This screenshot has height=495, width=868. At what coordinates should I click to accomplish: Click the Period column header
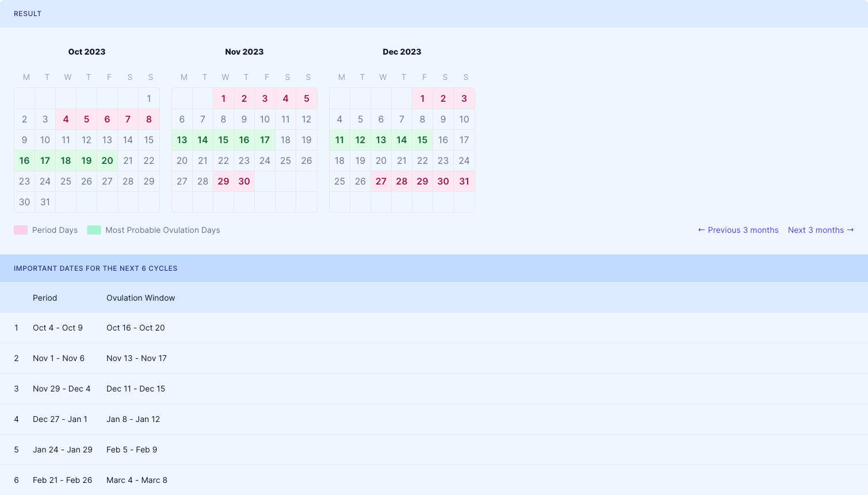tap(45, 298)
